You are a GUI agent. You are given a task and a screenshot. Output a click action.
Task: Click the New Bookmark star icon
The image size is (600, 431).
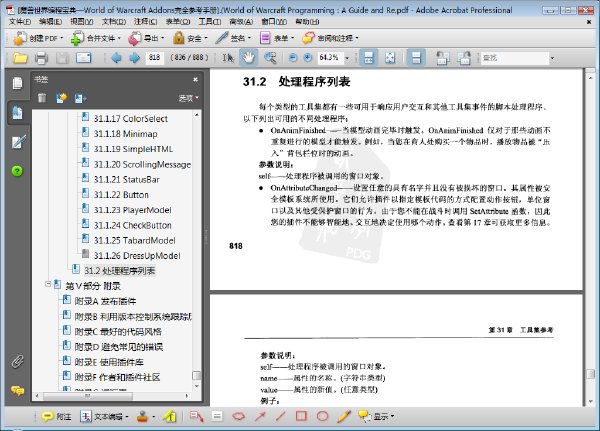61,98
